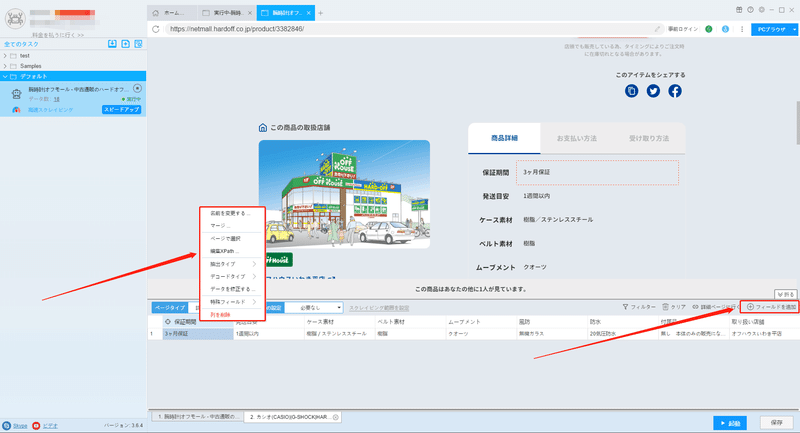Viewport: 800px width, 433px height.
Task: Stop the running task via its circle icon
Action: tap(137, 89)
